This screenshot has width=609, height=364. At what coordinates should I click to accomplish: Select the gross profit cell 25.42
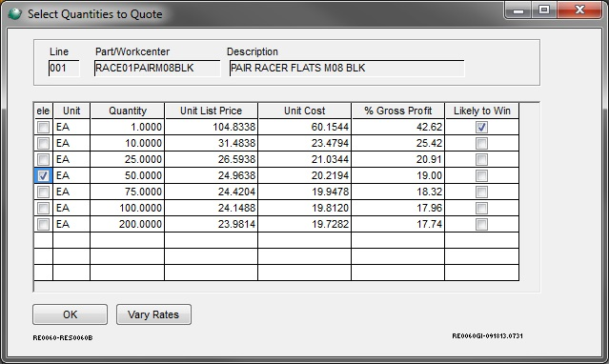coord(397,143)
